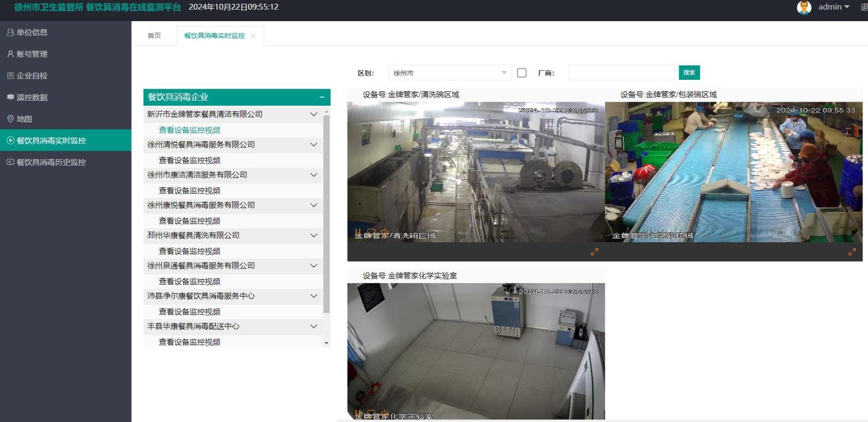Pause the 清洗碗区域 video playback
This screenshot has height=422, width=868.
click(359, 232)
